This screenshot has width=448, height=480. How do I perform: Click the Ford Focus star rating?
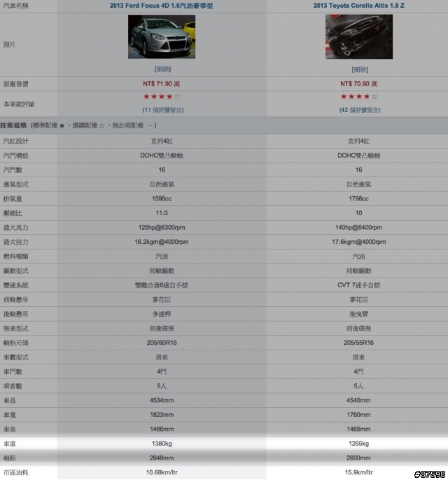tap(162, 97)
